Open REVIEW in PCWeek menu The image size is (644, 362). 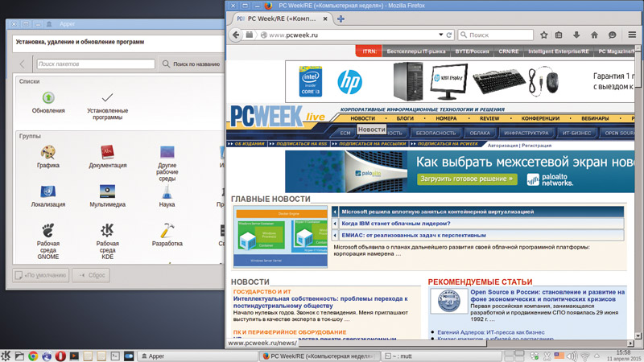489,118
